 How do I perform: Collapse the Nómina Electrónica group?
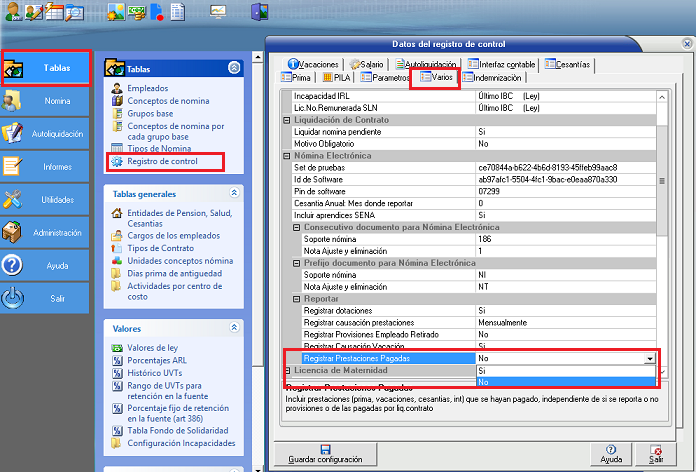click(286, 156)
